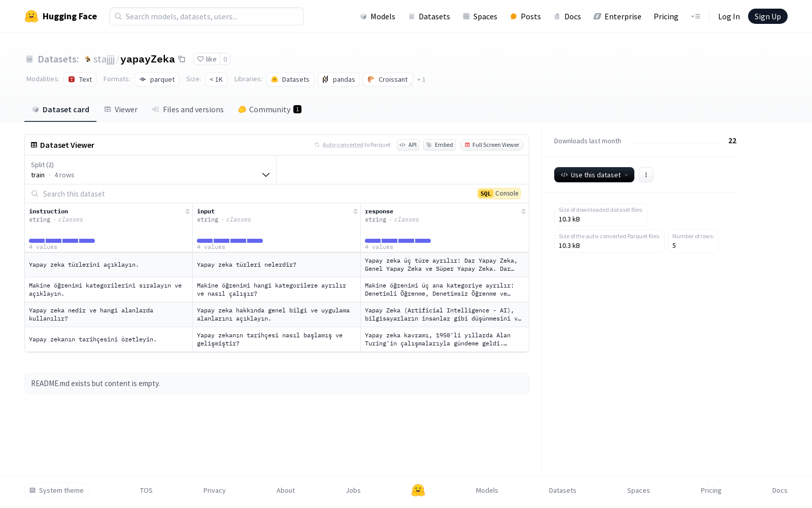
Task: Select the <1K size tag
Action: pos(216,79)
